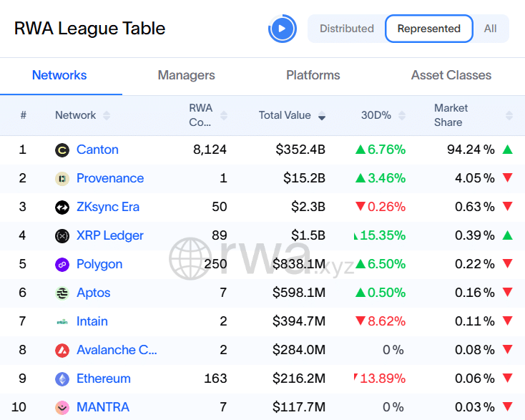Open the Intain network link
The width and height of the screenshot is (525, 420).
pyautogui.click(x=92, y=321)
